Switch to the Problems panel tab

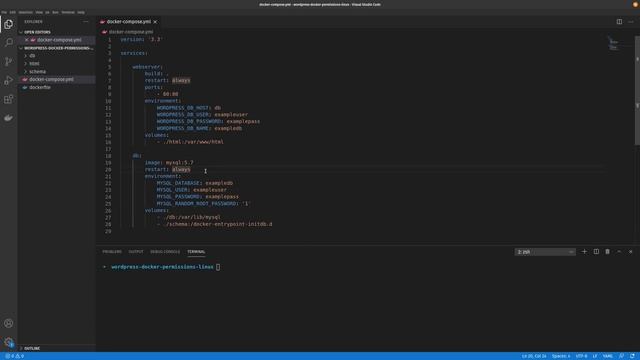click(112, 252)
